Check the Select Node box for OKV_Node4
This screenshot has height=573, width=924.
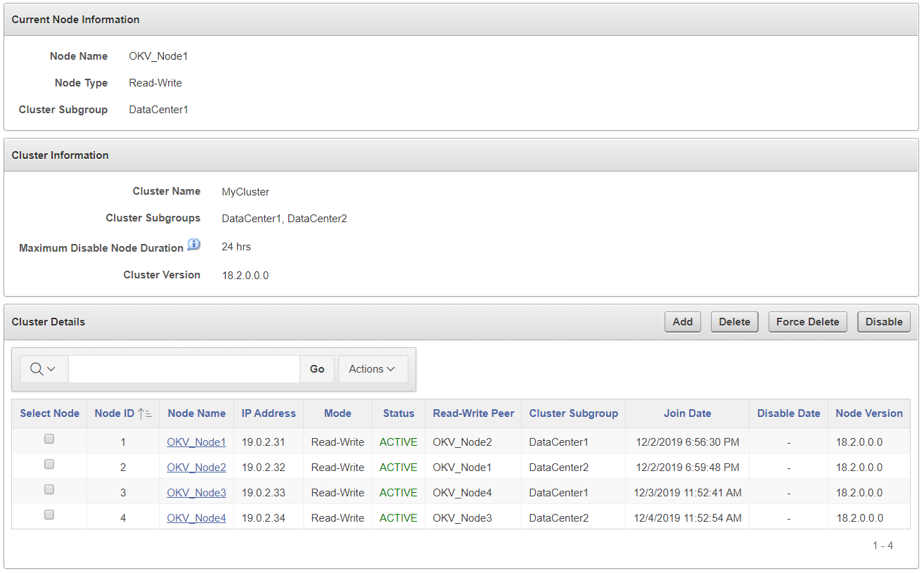pos(49,514)
